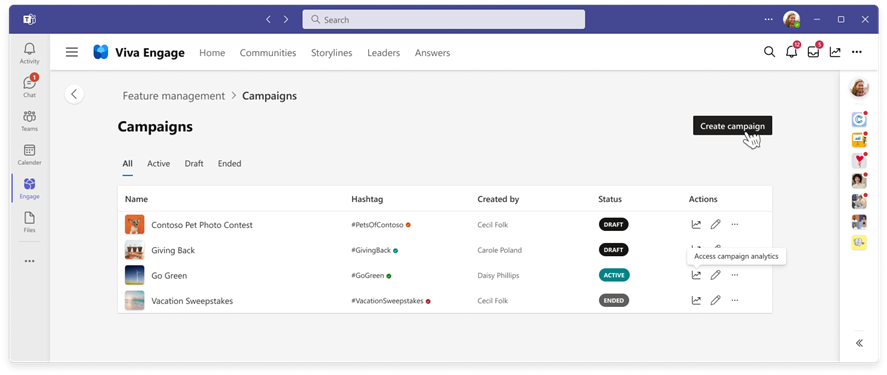
Task: Click the Viva Engage logo
Action: click(x=101, y=53)
